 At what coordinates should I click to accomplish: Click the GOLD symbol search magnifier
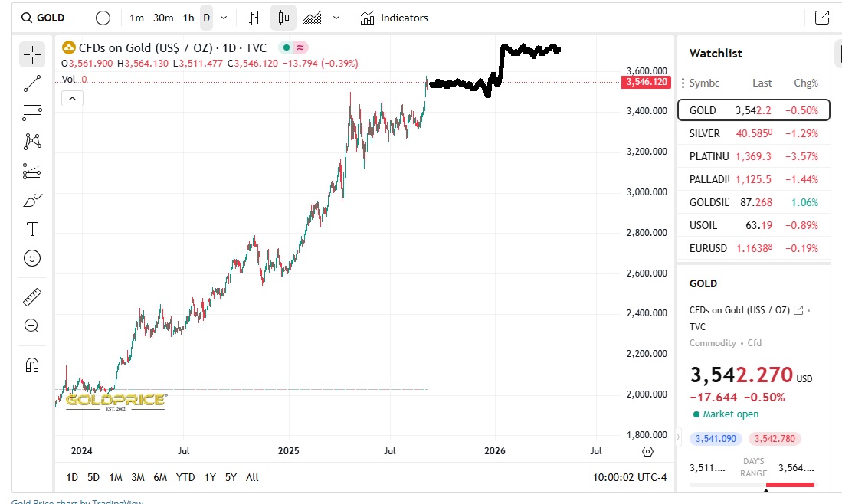[x=26, y=18]
